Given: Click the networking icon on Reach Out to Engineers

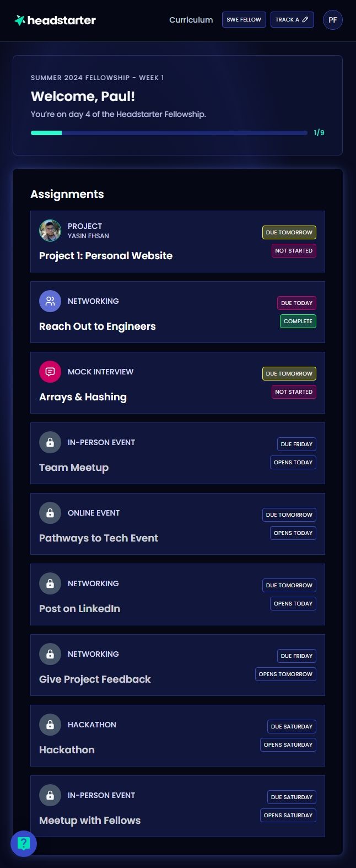Looking at the screenshot, I should 50,301.
